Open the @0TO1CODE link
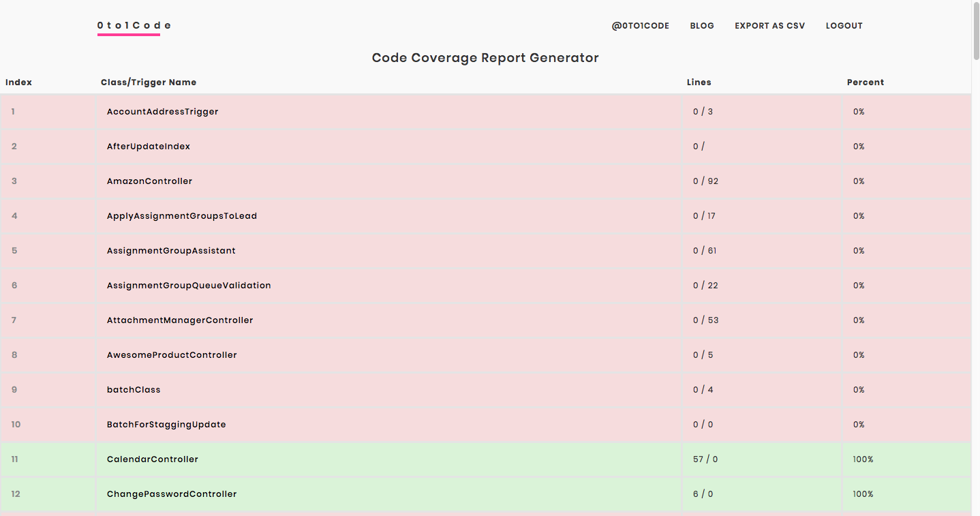Viewport: 980px width, 516px height. (x=640, y=26)
